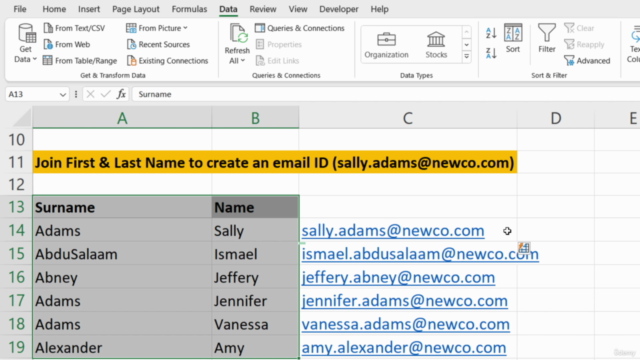
Task: Open sally.adams@newco.com link
Action: point(393,231)
